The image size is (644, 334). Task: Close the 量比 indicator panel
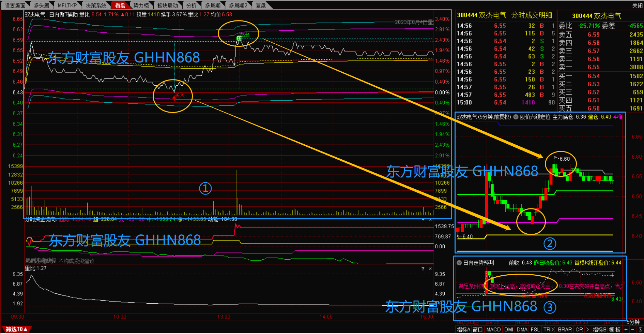pyautogui.click(x=430, y=269)
